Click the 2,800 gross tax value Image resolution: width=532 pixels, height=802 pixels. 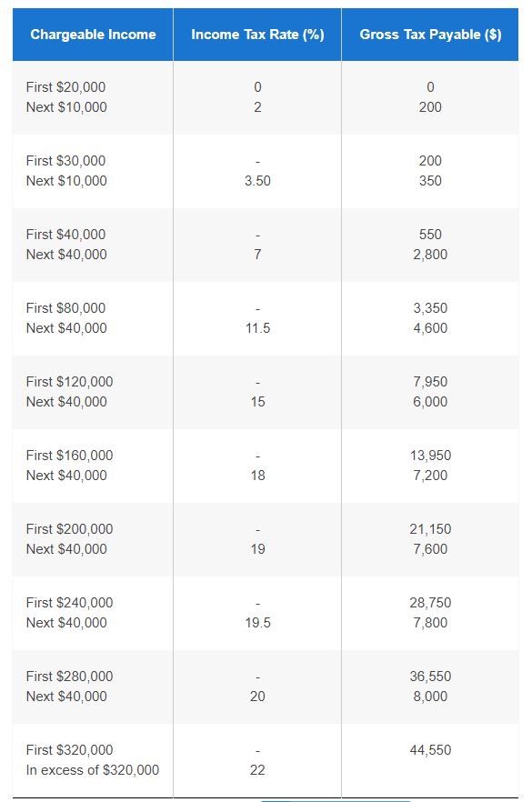pos(430,255)
